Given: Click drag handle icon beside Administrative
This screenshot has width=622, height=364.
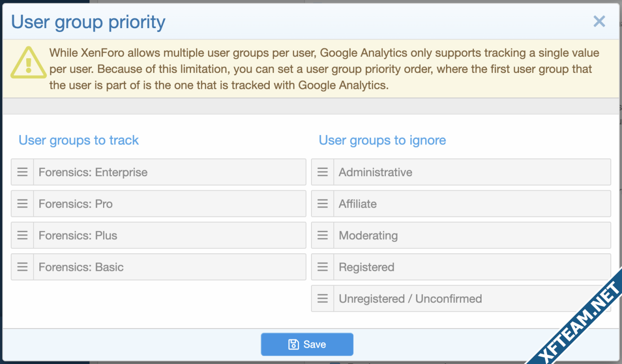Looking at the screenshot, I should [x=323, y=172].
